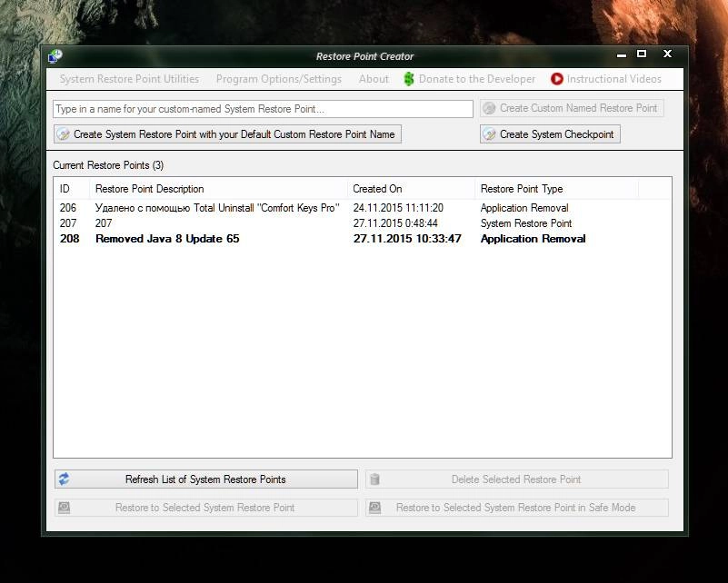Click Create System Checkpoint button

pos(550,134)
